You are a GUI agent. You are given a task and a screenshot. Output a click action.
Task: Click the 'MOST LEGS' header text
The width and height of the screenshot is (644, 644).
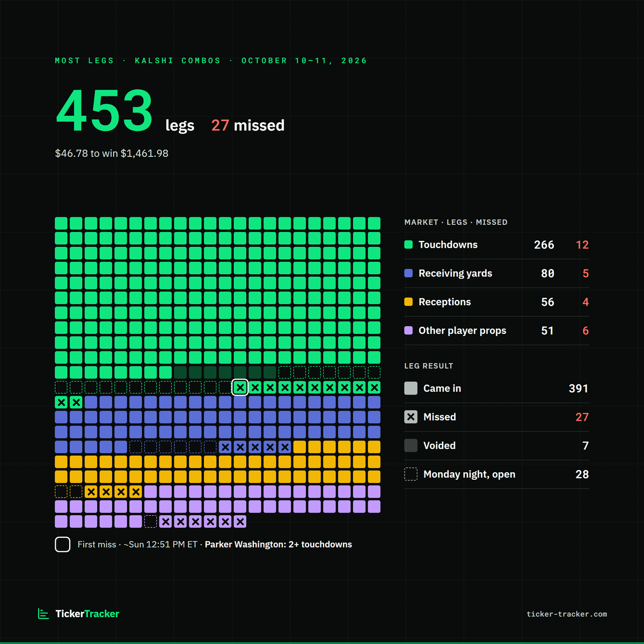tap(85, 61)
